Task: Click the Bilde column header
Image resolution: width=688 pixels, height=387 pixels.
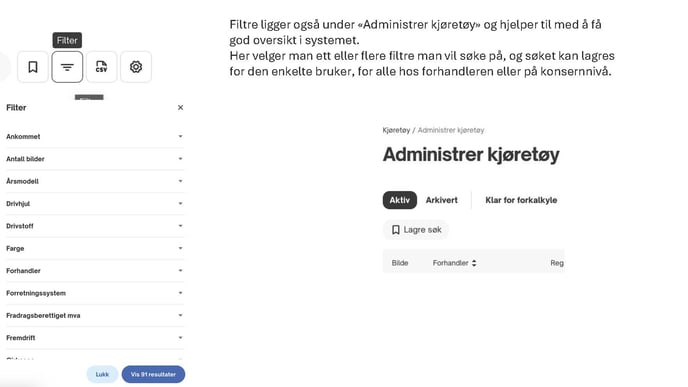Action: pos(400,263)
